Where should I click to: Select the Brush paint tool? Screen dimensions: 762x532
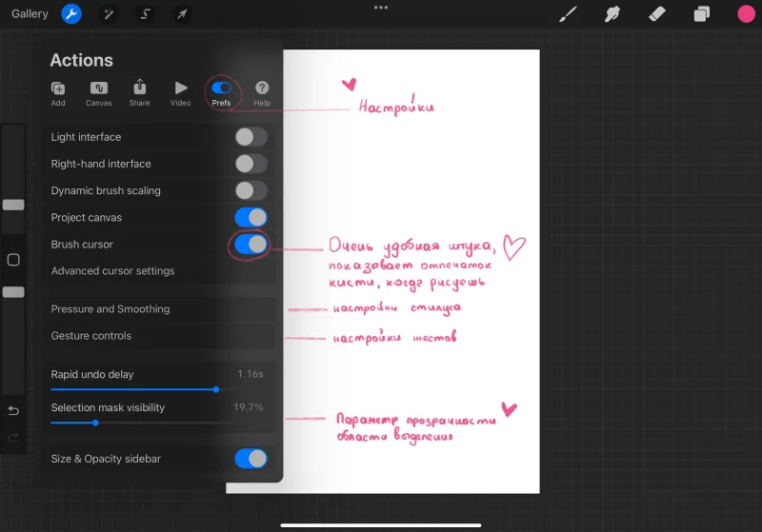[x=568, y=14]
